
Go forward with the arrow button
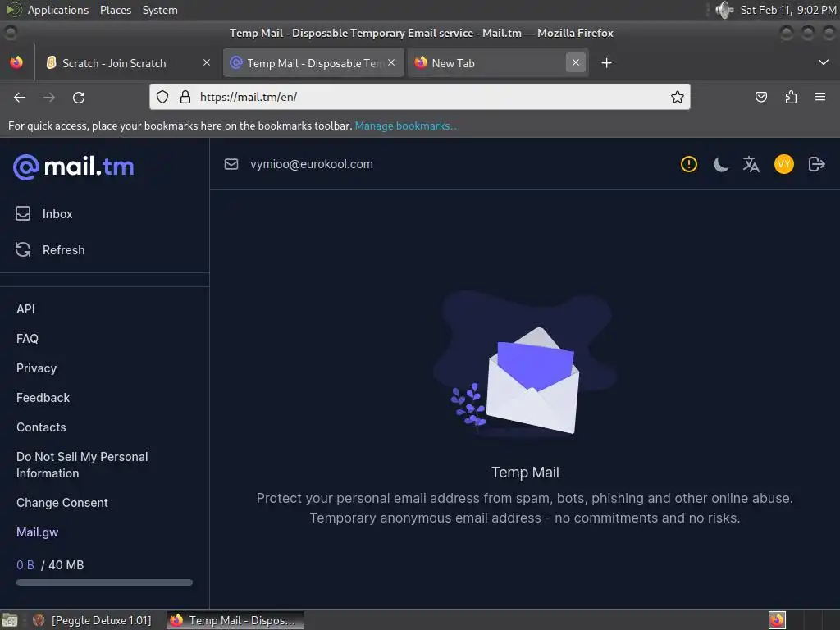(49, 97)
